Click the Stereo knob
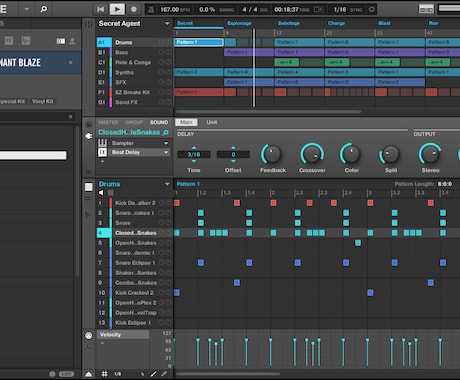Viewport: 460px width, 380px height. [430, 154]
